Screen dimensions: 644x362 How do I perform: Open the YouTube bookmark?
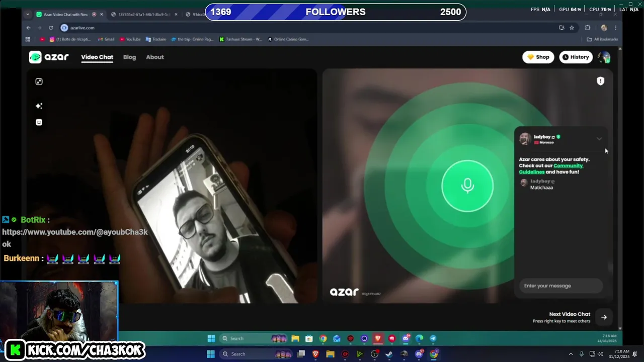[130, 39]
